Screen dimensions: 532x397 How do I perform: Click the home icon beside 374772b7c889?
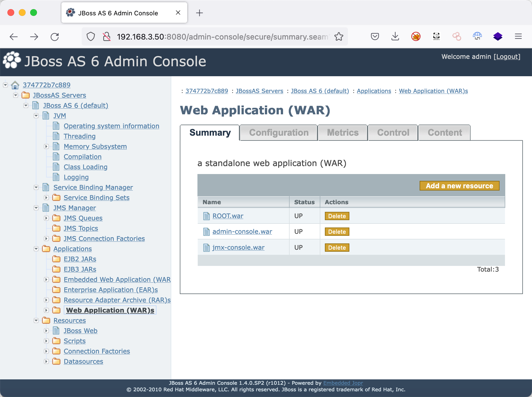coord(15,85)
